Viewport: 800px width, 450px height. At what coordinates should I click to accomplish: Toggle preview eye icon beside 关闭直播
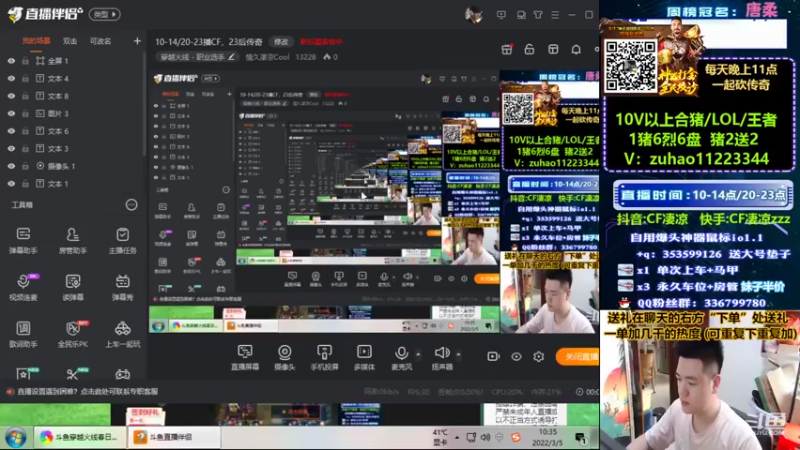tap(516, 356)
